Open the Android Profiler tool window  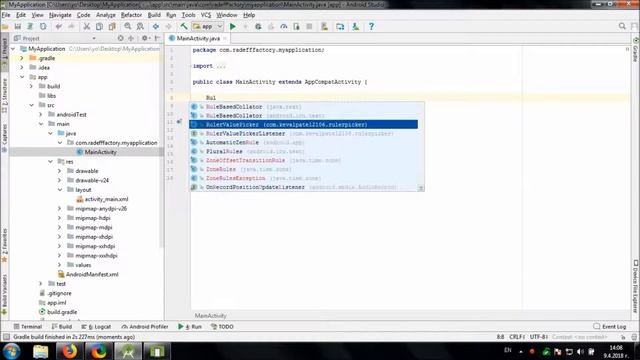145,327
